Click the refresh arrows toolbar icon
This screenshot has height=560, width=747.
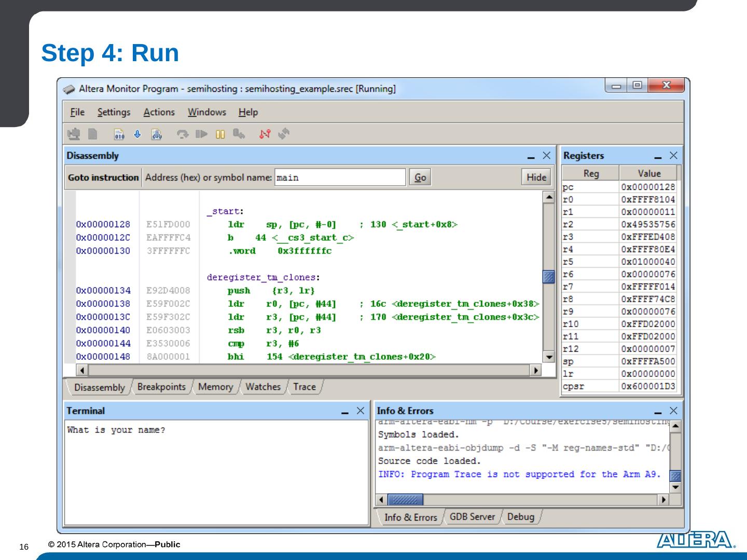284,134
